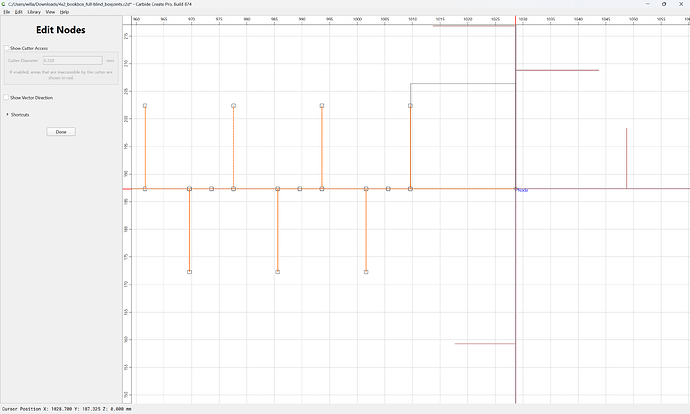Close the Carbide Create window

tap(681, 4)
